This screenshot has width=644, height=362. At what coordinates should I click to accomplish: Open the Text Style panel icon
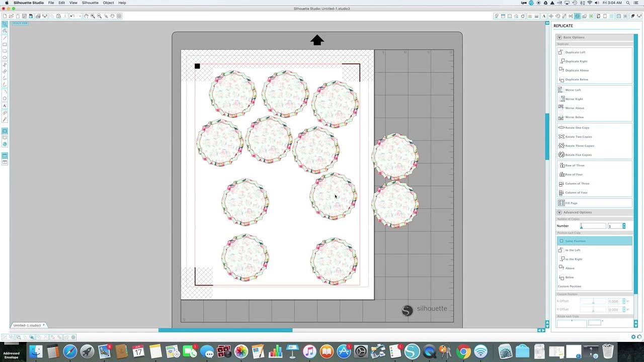544,16
